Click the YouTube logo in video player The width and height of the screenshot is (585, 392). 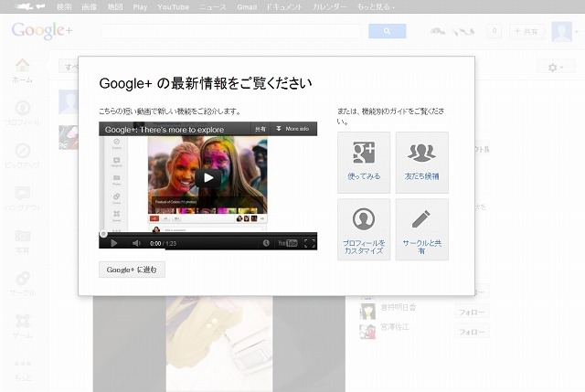pyautogui.click(x=287, y=243)
